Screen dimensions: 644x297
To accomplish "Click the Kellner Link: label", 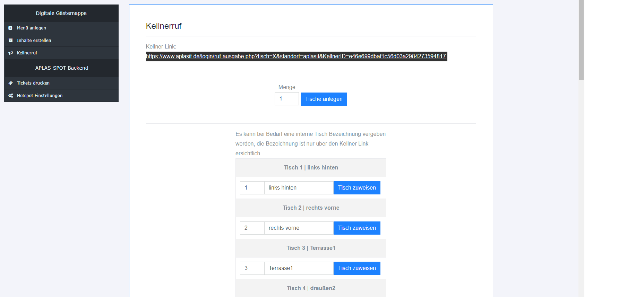I will (161, 47).
